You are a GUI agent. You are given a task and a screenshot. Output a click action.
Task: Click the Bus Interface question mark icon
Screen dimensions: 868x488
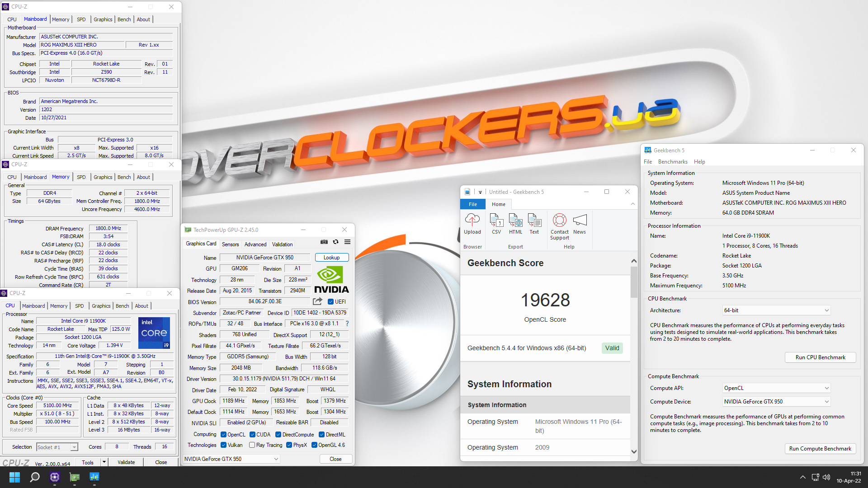click(x=347, y=324)
